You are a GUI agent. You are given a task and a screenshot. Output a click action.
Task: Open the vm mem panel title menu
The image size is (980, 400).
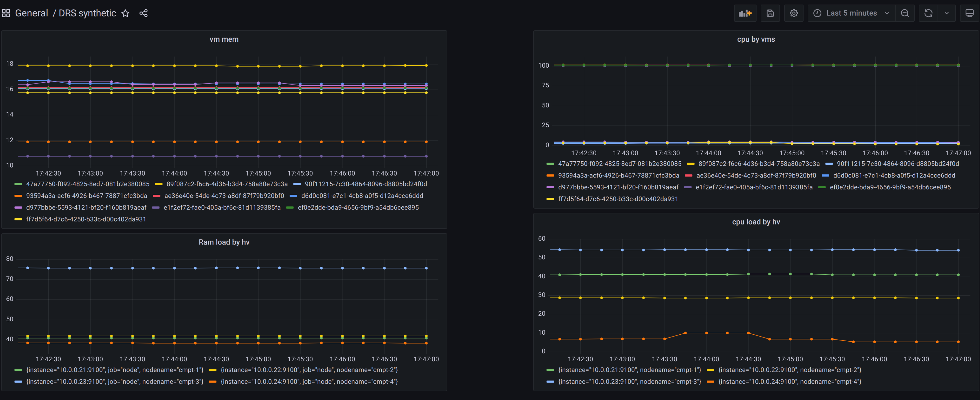[x=224, y=39]
